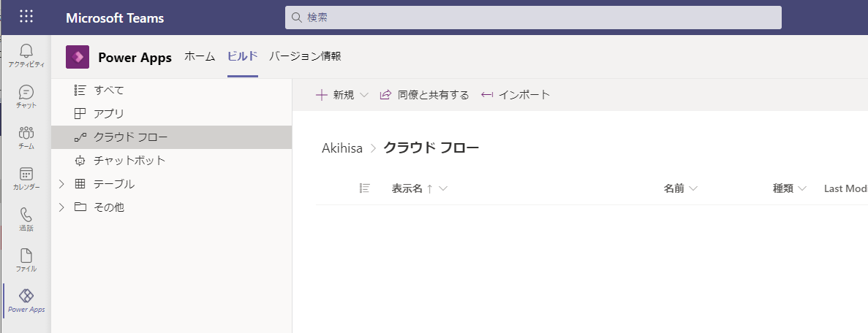
Task: Click Akihisa breadcrumb link
Action: point(342,148)
